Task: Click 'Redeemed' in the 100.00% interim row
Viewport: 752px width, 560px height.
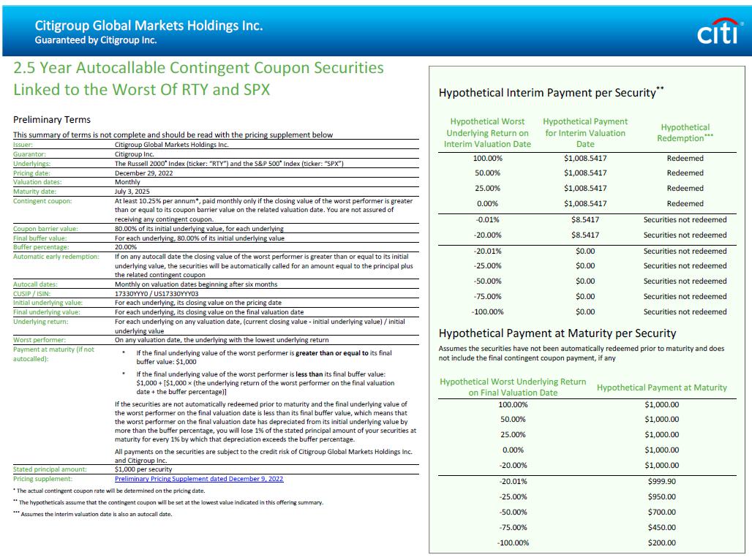Action: tap(685, 158)
